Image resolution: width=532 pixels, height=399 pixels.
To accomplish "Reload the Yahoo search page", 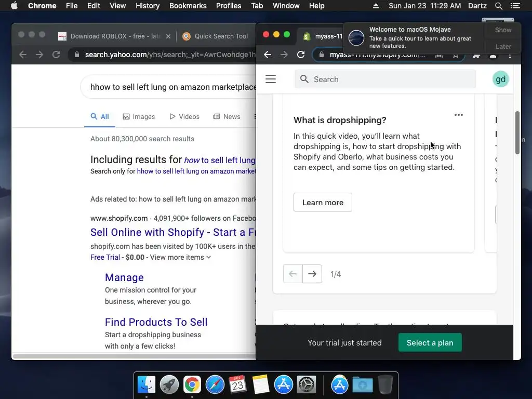I will point(56,55).
